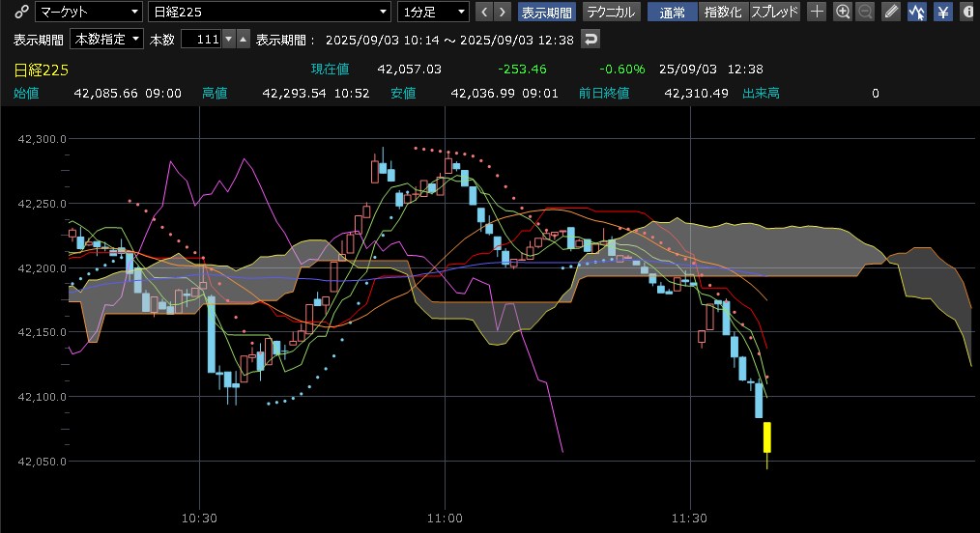Open the 日経225 symbol dropdown

[270, 12]
